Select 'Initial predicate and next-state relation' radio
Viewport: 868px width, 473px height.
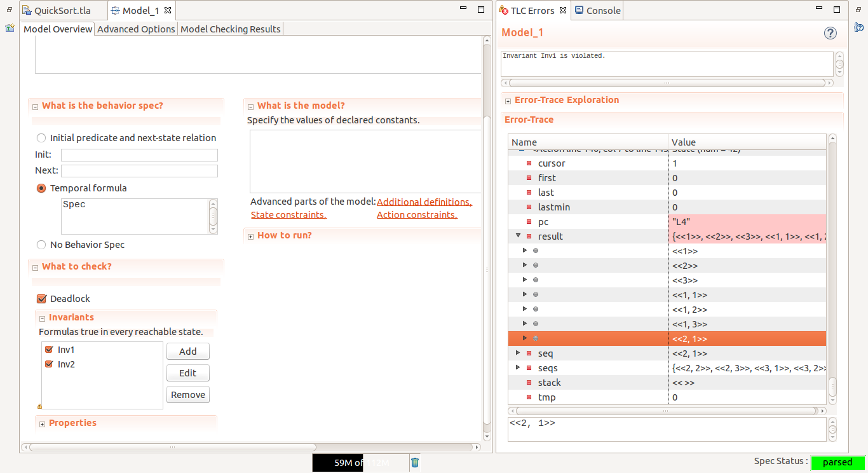click(41, 138)
